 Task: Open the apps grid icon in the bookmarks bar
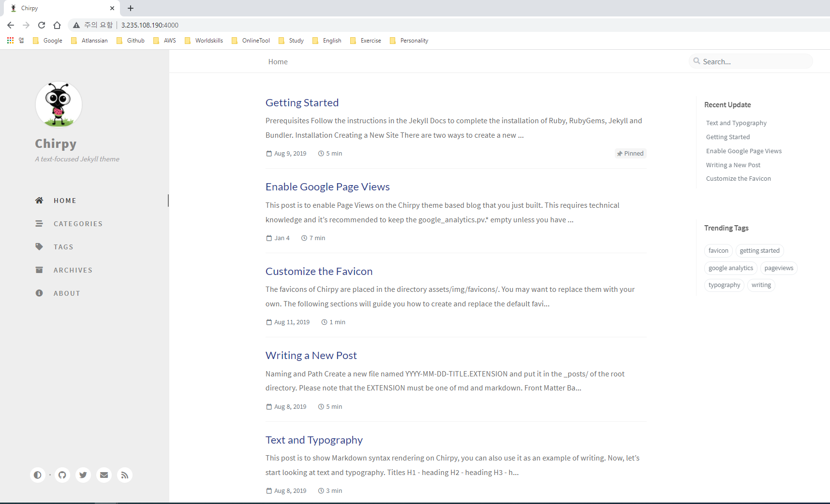10,41
